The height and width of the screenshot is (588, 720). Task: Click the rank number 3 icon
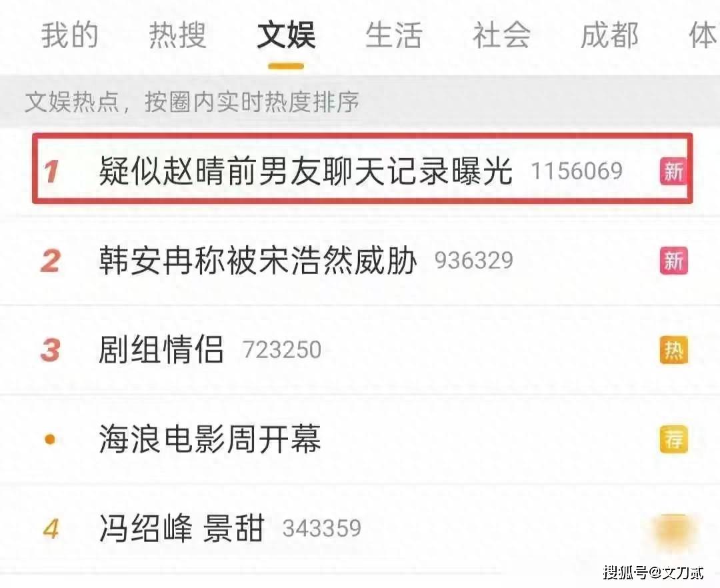point(51,350)
